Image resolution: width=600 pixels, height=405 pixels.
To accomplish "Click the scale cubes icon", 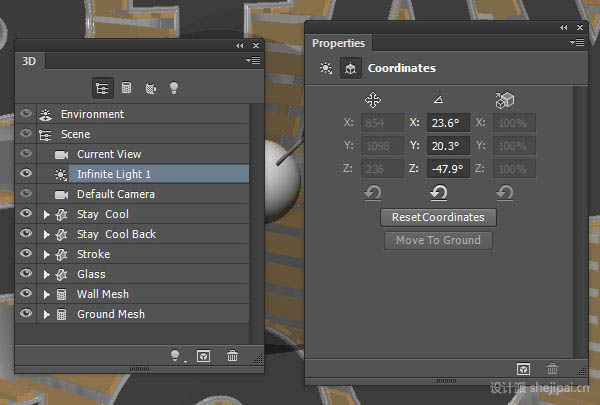I will (505, 100).
